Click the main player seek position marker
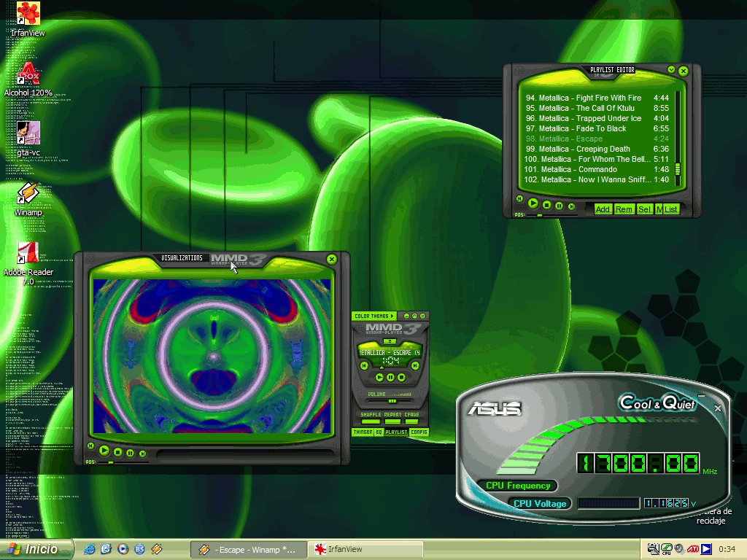747x560 pixels. (382, 367)
